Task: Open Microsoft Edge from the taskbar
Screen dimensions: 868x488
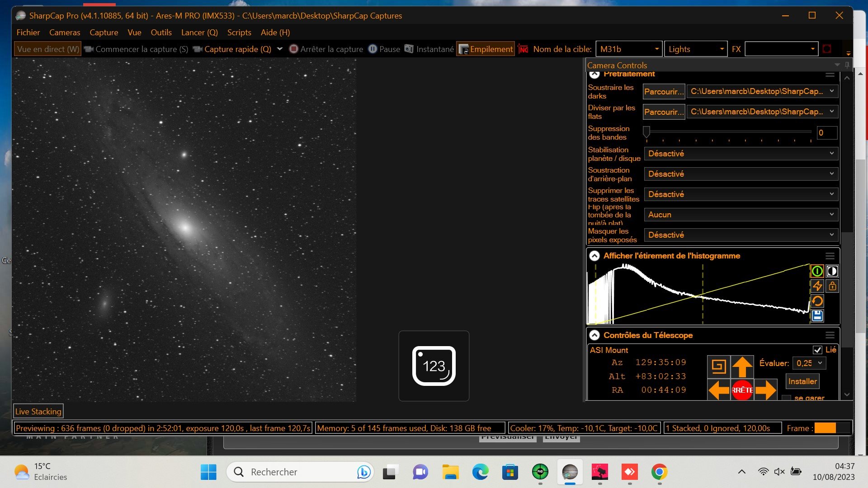Action: point(480,472)
